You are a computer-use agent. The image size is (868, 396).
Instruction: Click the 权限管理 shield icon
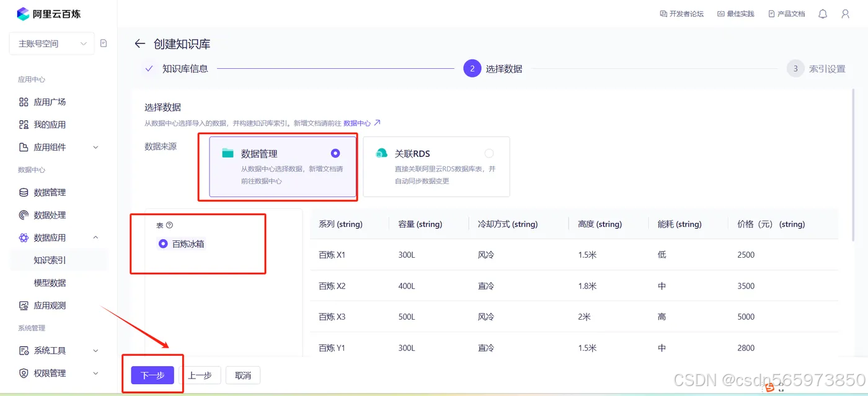click(x=24, y=373)
